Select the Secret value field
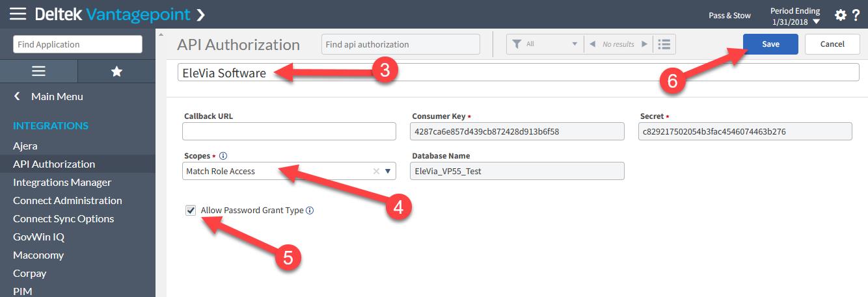868x297 pixels. pos(745,131)
